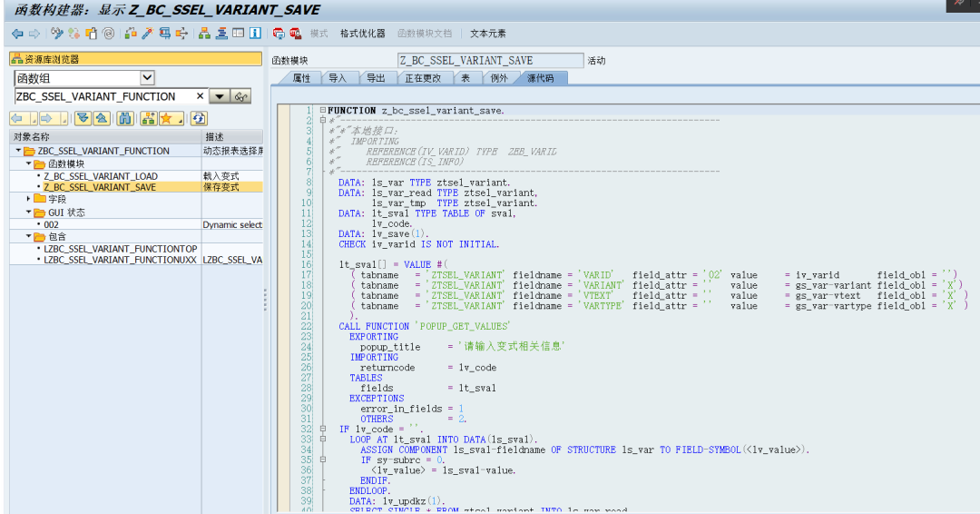Click the Test/Execute icon

click(x=164, y=34)
